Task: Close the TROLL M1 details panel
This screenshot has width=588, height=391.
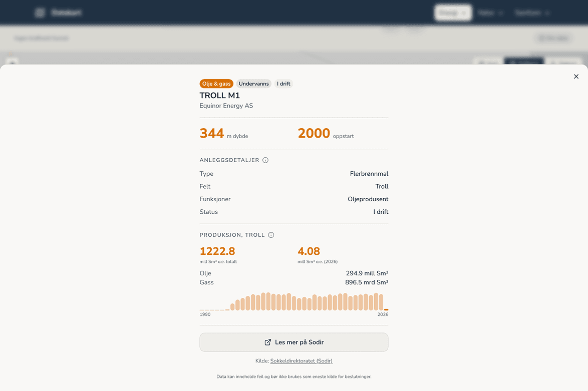Action: (x=576, y=77)
